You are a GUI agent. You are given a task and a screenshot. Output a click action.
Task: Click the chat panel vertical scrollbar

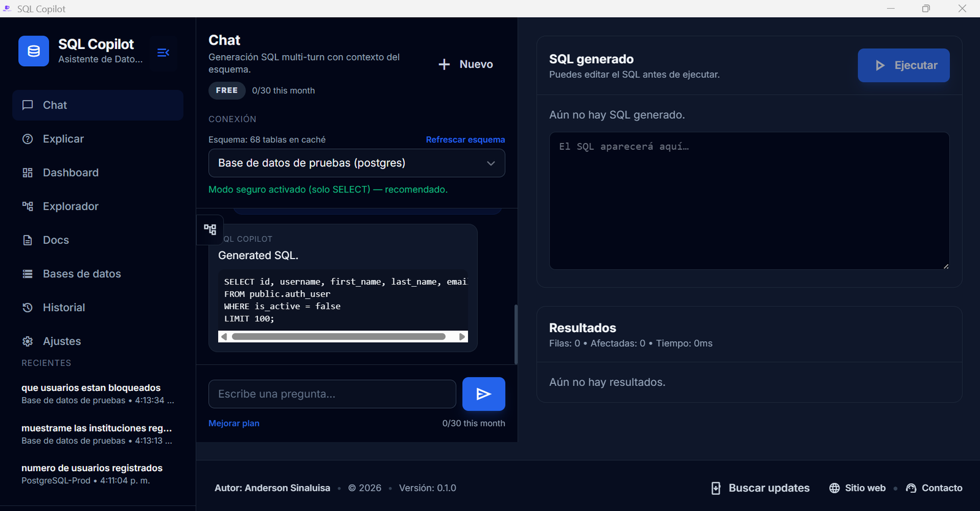point(516,334)
